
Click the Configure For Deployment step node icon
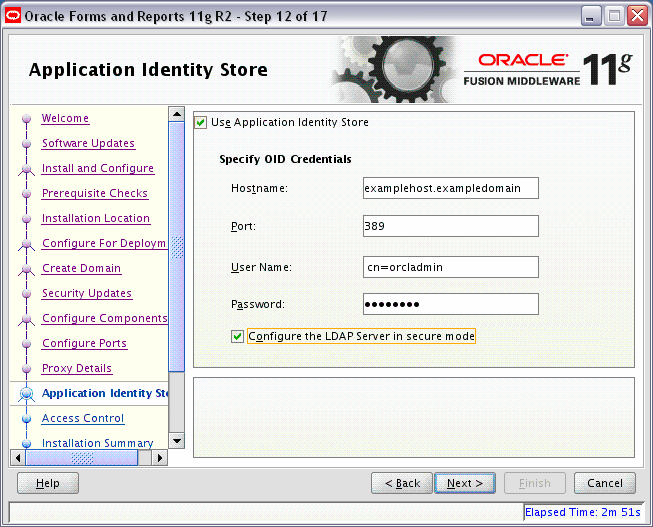tap(27, 245)
